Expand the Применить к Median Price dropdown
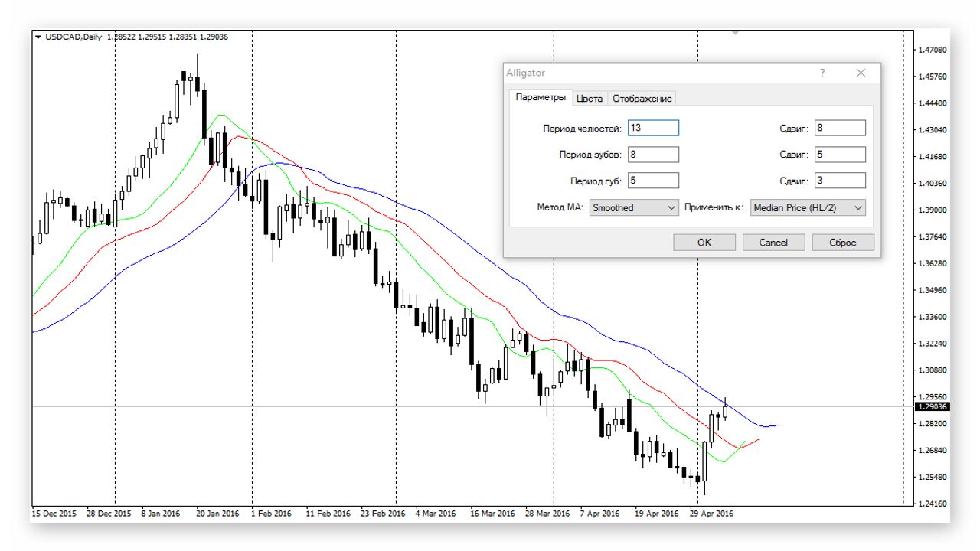Image resolution: width=980 pixels, height=551 pixels. (x=808, y=207)
